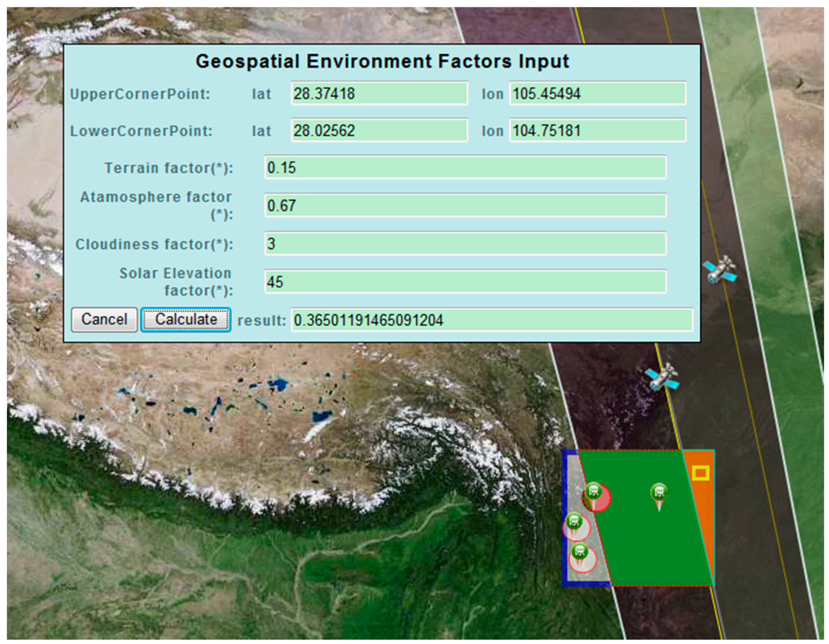The height and width of the screenshot is (644, 829).
Task: Click the yellow square in the orange area
Action: pos(700,473)
